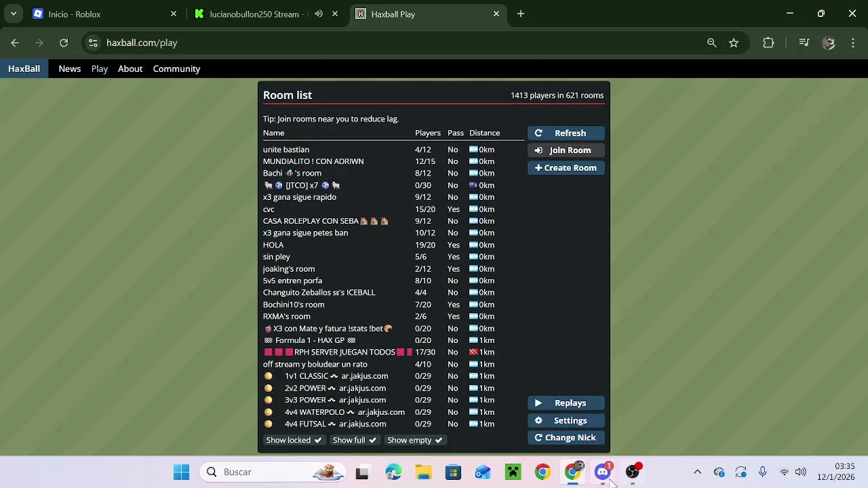Open Microsoft Store from the taskbar
Viewport: 868px width, 488px height.
point(453,472)
